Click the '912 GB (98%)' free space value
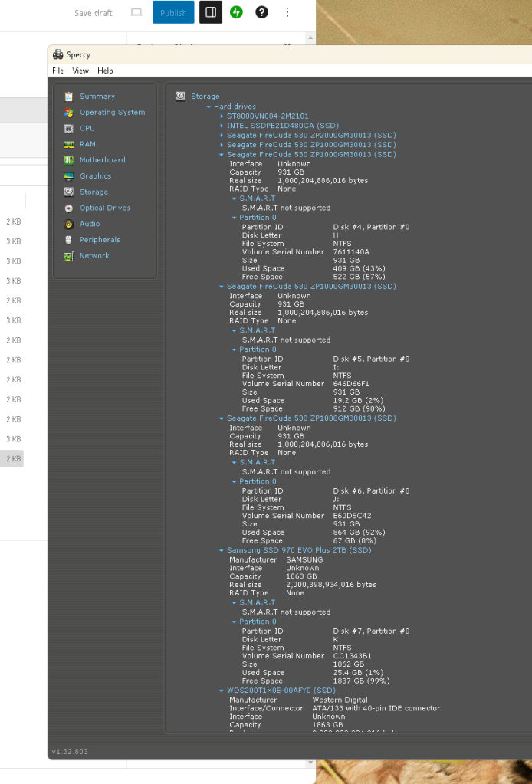This screenshot has height=784, width=532. pyautogui.click(x=357, y=409)
